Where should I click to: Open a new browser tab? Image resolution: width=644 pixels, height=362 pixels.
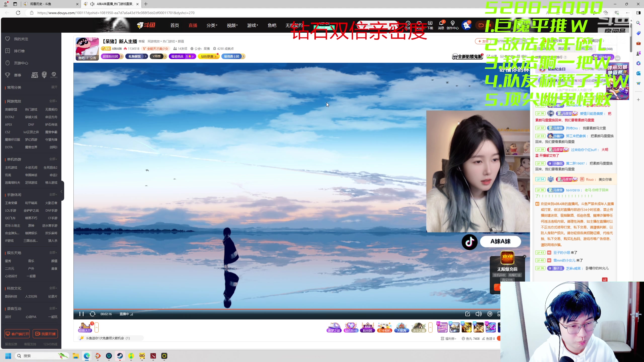pyautogui.click(x=146, y=4)
